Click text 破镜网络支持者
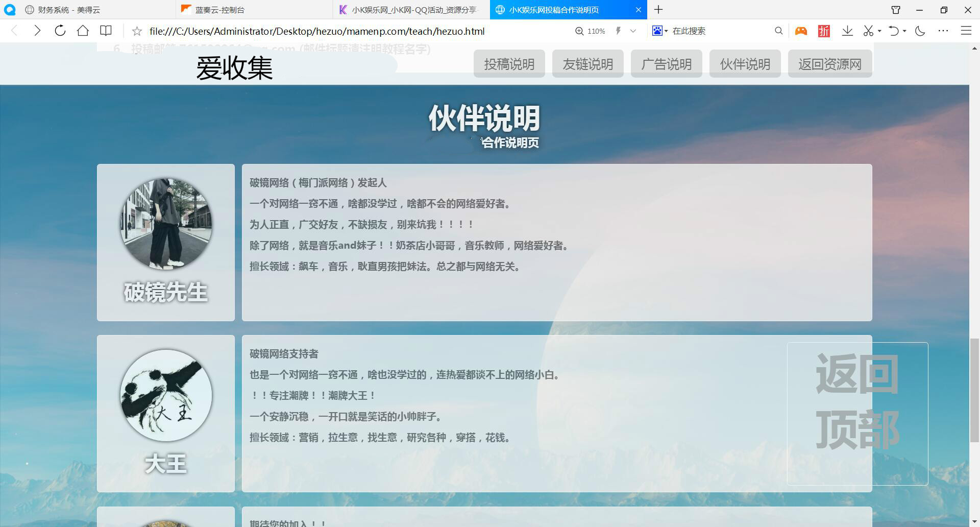The width and height of the screenshot is (980, 527). coord(284,354)
